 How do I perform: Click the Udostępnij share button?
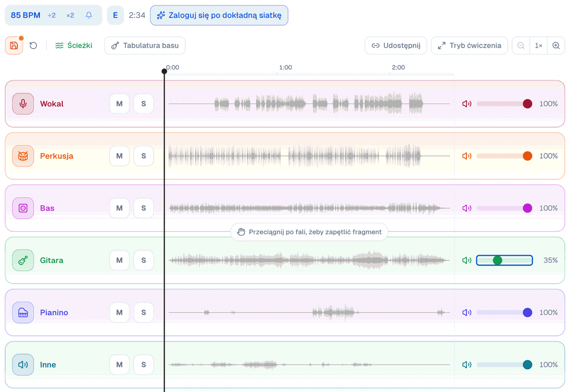coord(396,46)
